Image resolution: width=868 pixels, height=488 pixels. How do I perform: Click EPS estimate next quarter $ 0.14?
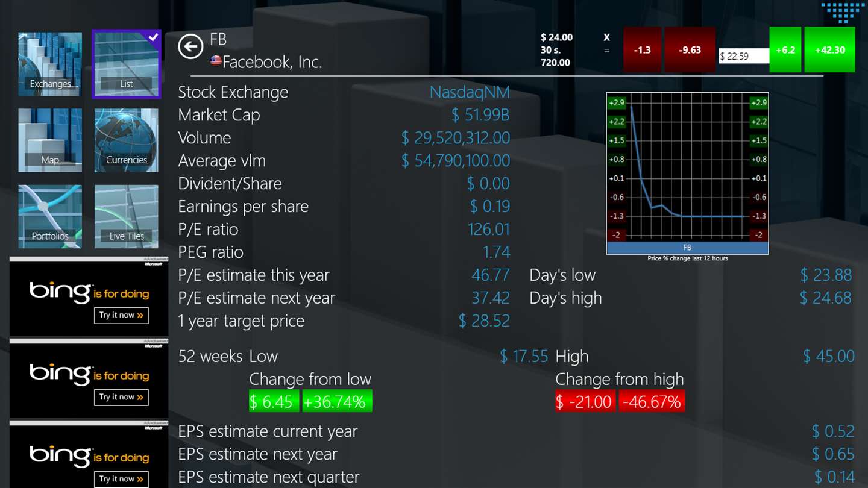pos(834,477)
